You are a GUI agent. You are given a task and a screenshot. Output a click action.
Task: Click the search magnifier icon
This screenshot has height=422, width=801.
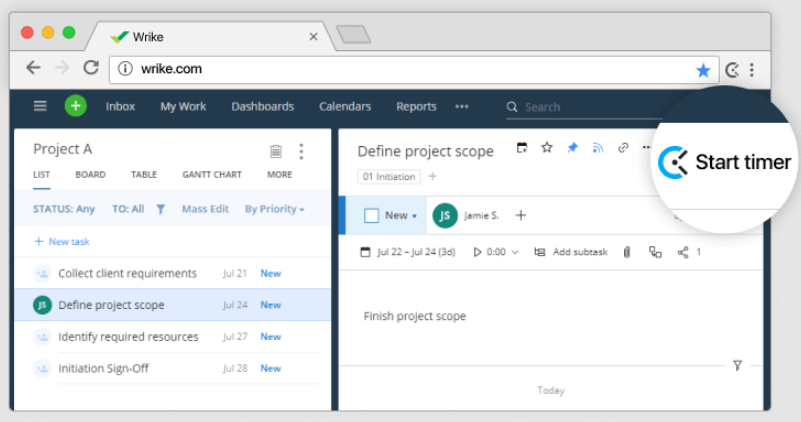click(x=512, y=107)
